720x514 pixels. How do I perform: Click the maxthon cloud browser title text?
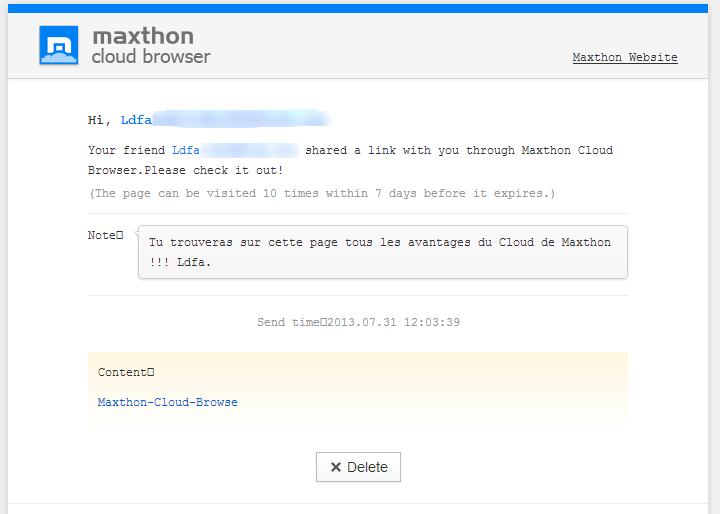(151, 46)
